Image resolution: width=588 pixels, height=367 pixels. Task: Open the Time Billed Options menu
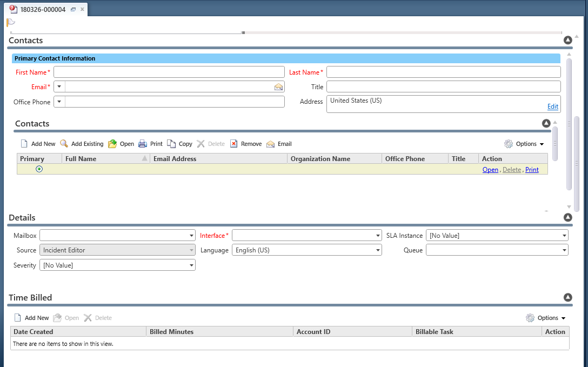(x=546, y=318)
